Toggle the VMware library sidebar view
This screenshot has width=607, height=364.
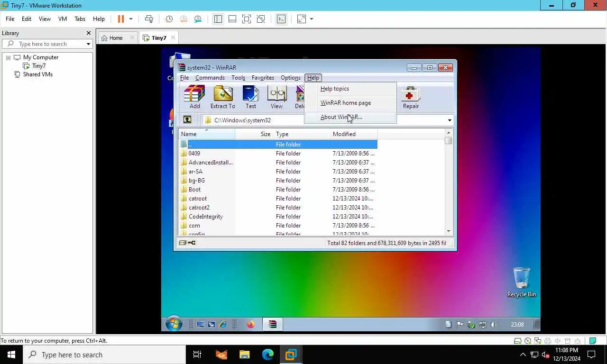[x=218, y=19]
